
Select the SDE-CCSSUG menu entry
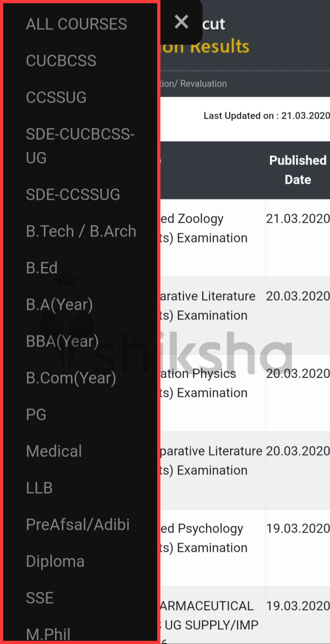point(72,194)
